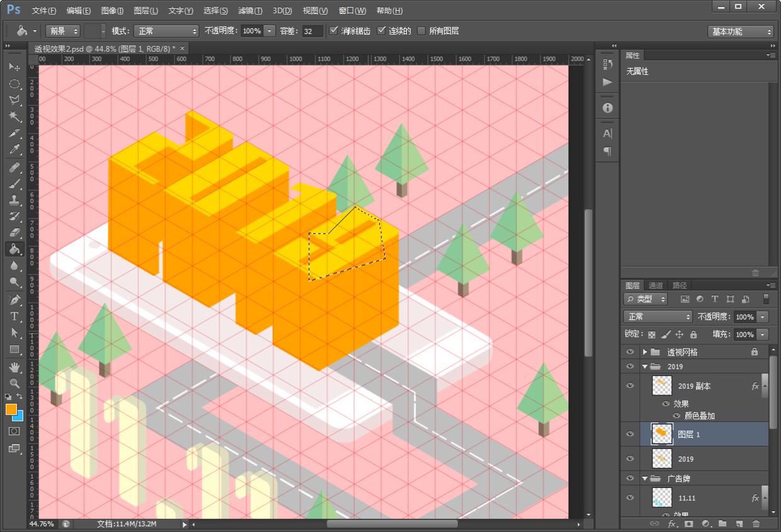This screenshot has width=781, height=532.
Task: Open the 基本功能 workspace dropdown
Action: pyautogui.click(x=741, y=31)
